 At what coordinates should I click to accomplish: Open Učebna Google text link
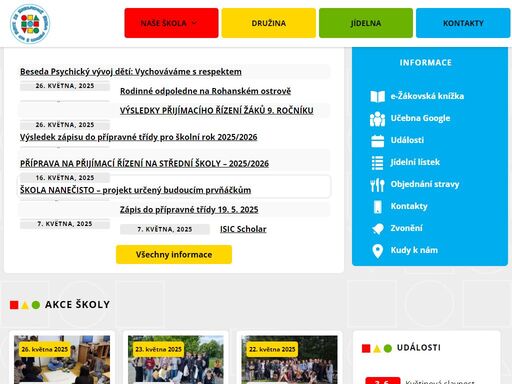point(420,118)
